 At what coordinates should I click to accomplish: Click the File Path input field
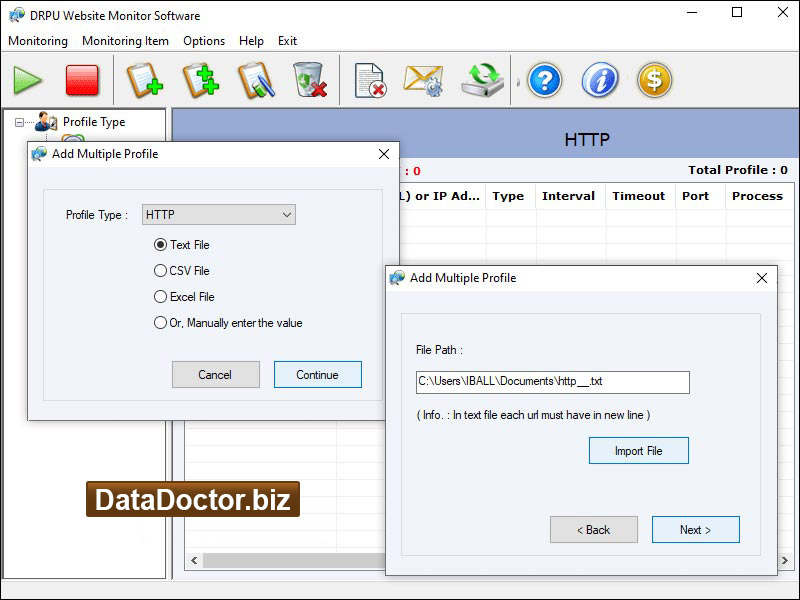553,382
